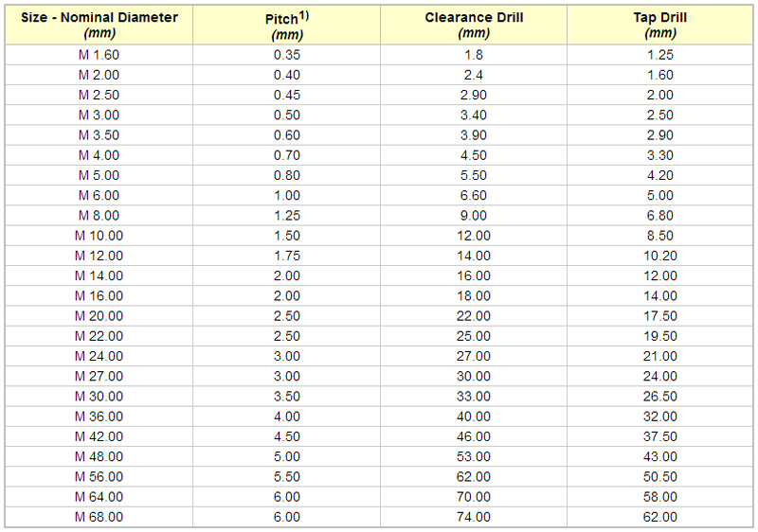Click the M 24.00 size cell

click(x=99, y=356)
